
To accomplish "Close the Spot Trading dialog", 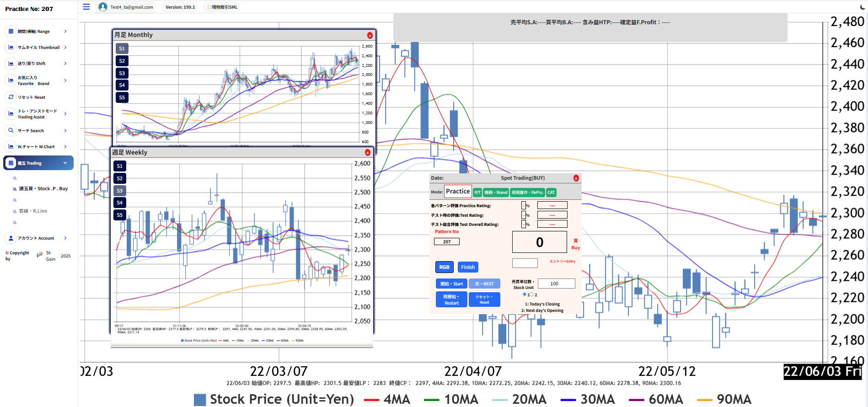I will click(x=576, y=178).
